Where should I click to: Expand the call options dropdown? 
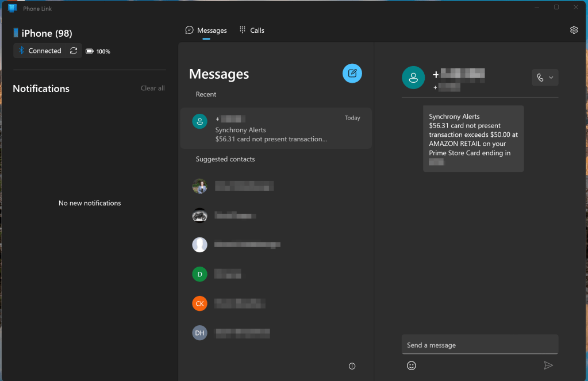pyautogui.click(x=551, y=78)
